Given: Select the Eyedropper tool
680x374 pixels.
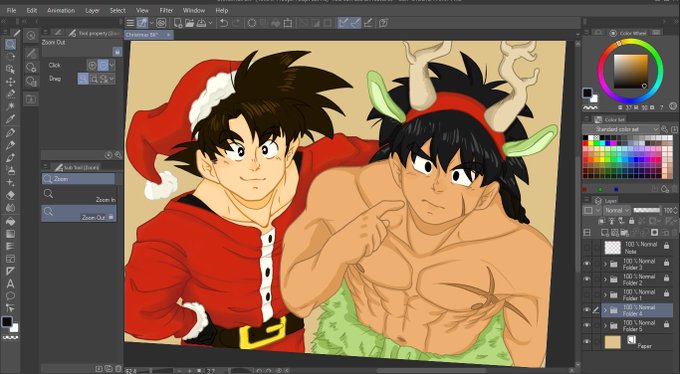Looking at the screenshot, I should (10, 119).
